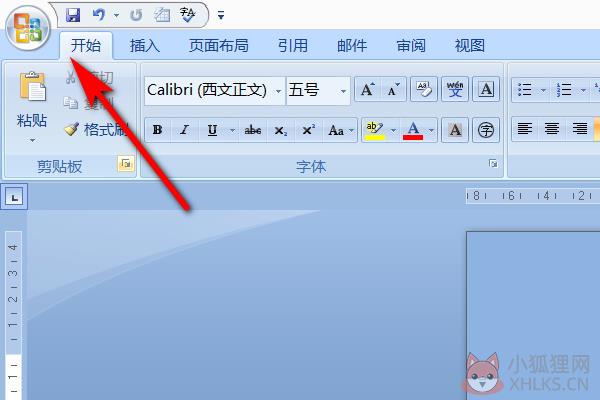
Task: Open the 页面布局 tab
Action: click(x=218, y=46)
